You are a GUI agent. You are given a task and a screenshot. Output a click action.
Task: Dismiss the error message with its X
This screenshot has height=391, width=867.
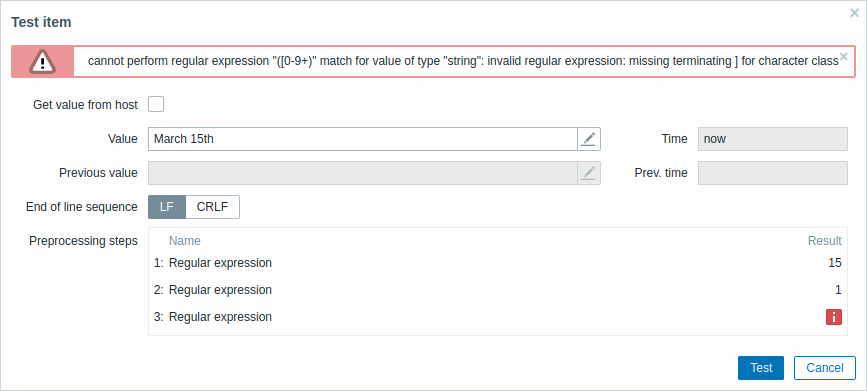843,56
